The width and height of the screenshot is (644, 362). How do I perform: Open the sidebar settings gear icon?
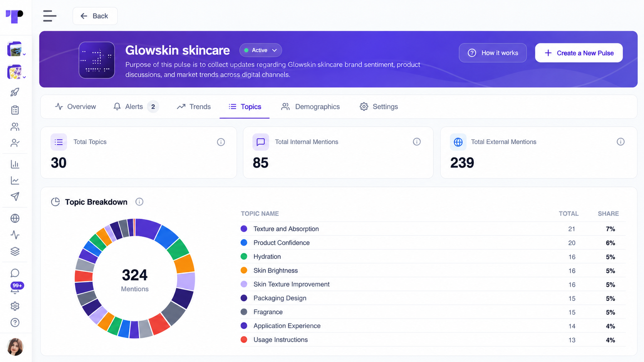tap(15, 306)
